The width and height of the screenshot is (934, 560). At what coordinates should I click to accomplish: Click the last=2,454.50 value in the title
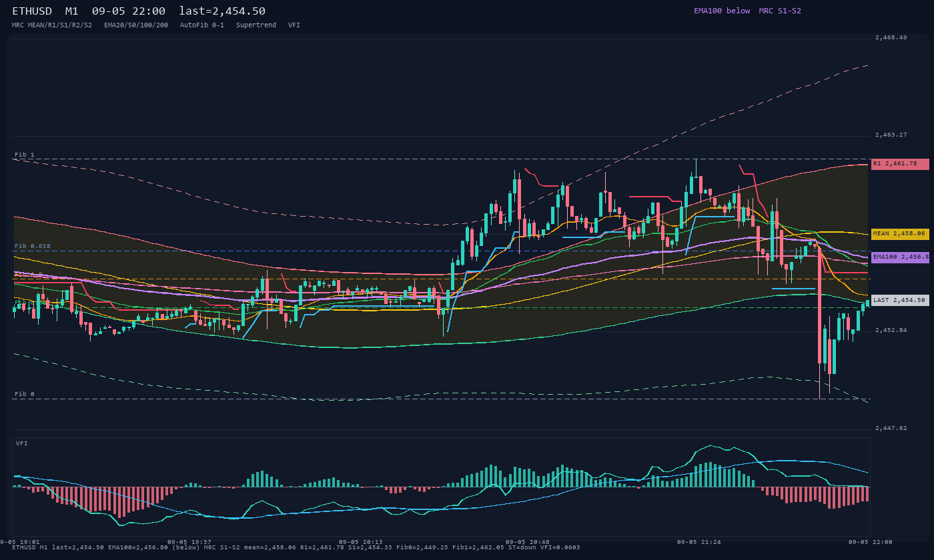click(x=222, y=11)
